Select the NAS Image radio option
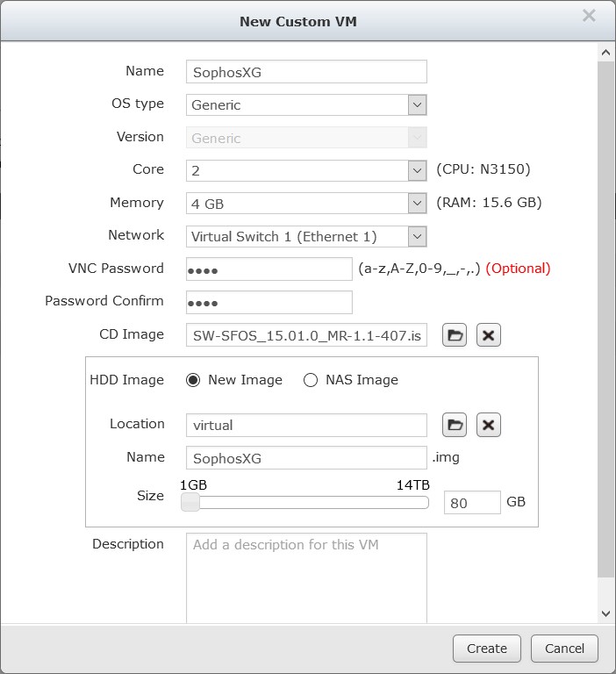616x674 pixels. pyautogui.click(x=311, y=380)
